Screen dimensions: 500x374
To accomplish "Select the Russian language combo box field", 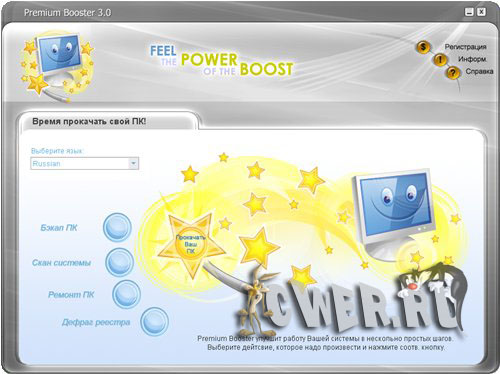I will coord(84,163).
